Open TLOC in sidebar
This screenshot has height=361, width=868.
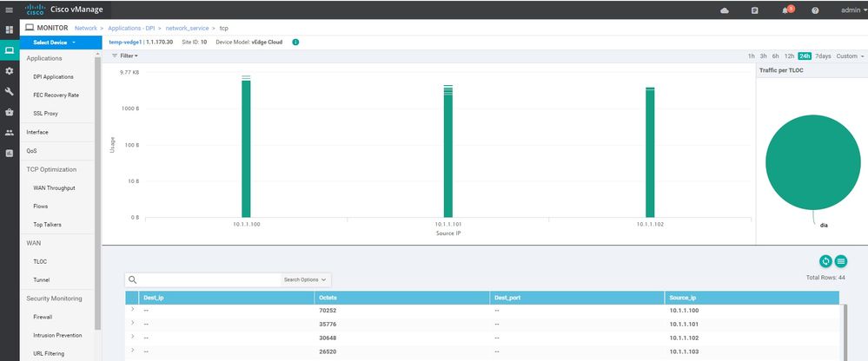[40, 261]
